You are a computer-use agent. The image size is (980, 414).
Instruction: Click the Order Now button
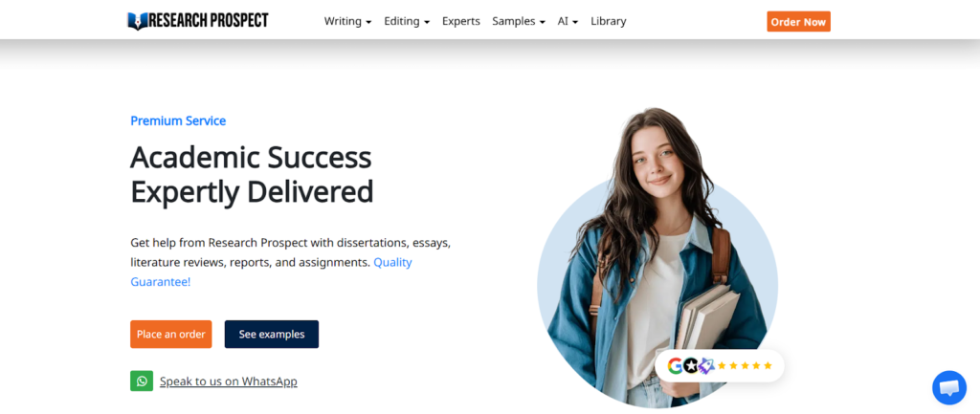click(799, 21)
